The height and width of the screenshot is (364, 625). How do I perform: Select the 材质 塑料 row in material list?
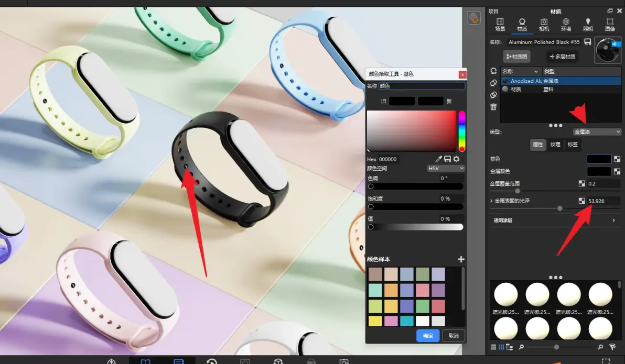click(x=561, y=89)
